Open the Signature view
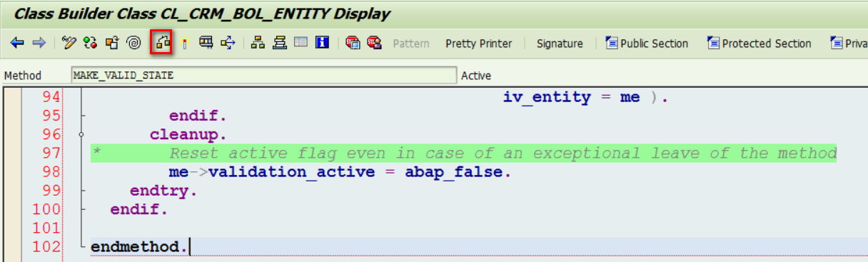Screen dimensions: 868x262 click(x=560, y=44)
